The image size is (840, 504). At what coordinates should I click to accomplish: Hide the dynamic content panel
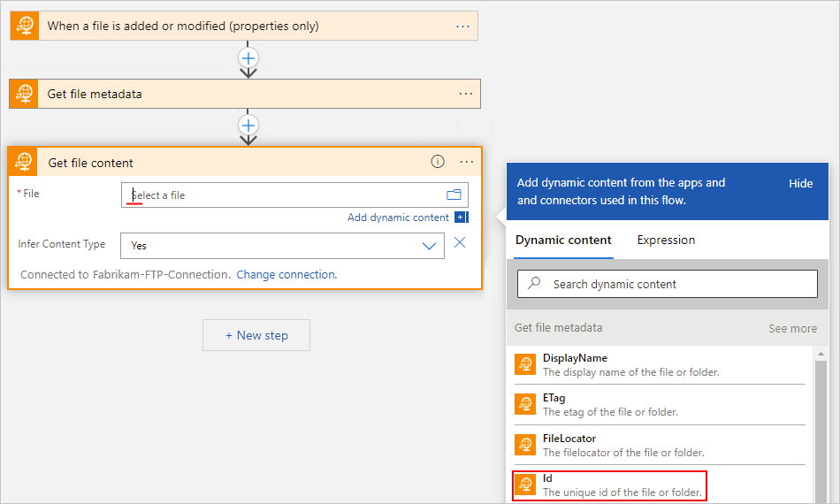(800, 183)
